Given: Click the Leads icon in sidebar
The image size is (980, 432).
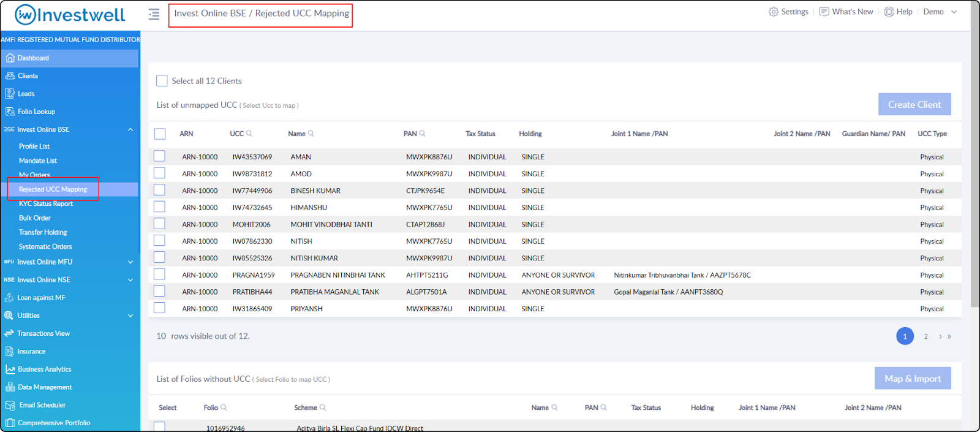Looking at the screenshot, I should click(x=10, y=94).
